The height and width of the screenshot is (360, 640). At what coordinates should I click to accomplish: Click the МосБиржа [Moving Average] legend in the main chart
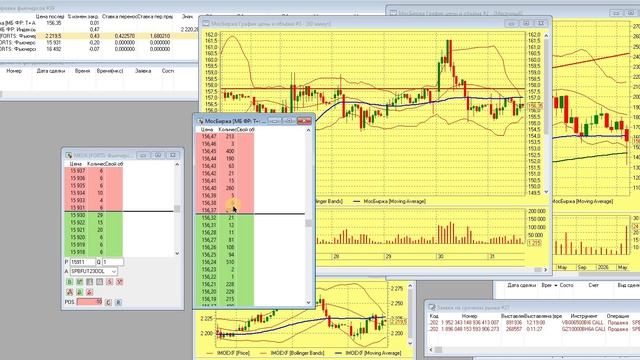tap(394, 201)
